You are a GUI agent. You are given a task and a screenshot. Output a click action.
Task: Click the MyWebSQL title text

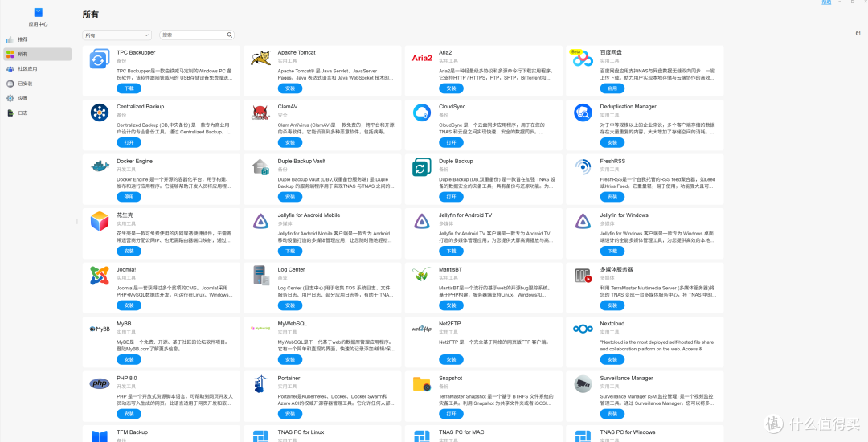(291, 324)
